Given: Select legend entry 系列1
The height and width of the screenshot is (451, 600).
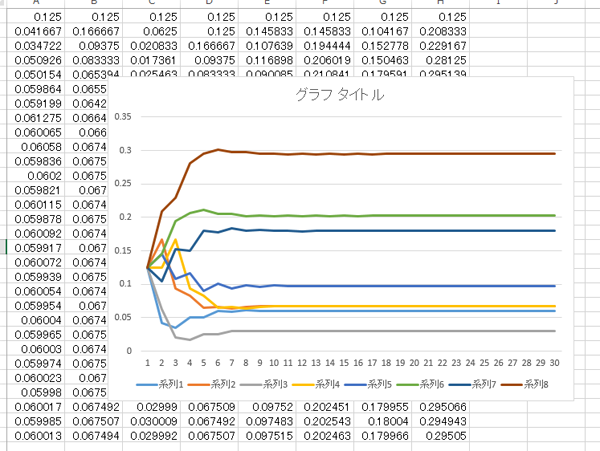Looking at the screenshot, I should [160, 384].
